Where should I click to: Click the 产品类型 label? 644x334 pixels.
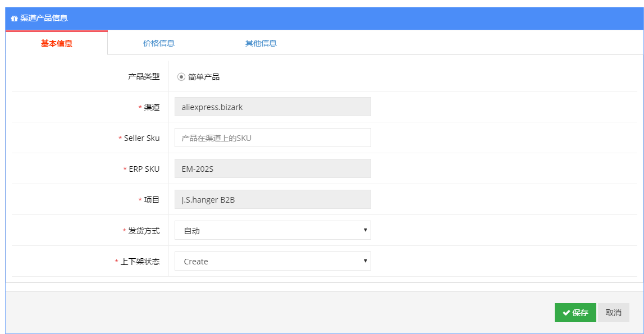click(x=144, y=76)
